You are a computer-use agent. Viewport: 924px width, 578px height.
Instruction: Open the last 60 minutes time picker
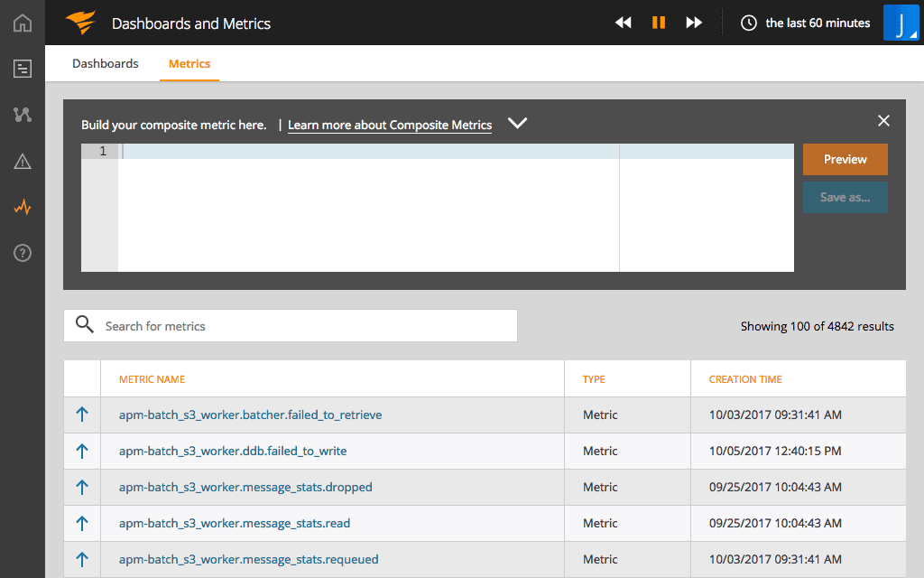click(818, 23)
